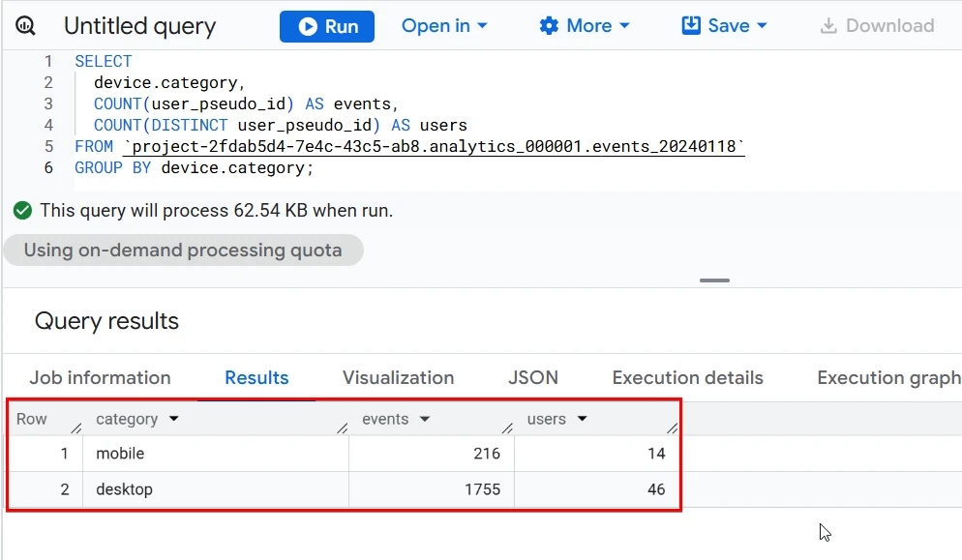This screenshot has width=962, height=560.
Task: Click the query magnifier icon beside Untitled query
Action: click(25, 26)
